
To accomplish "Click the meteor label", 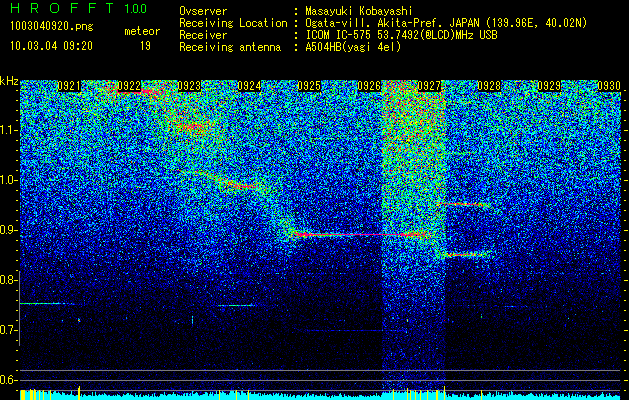I will [142, 31].
